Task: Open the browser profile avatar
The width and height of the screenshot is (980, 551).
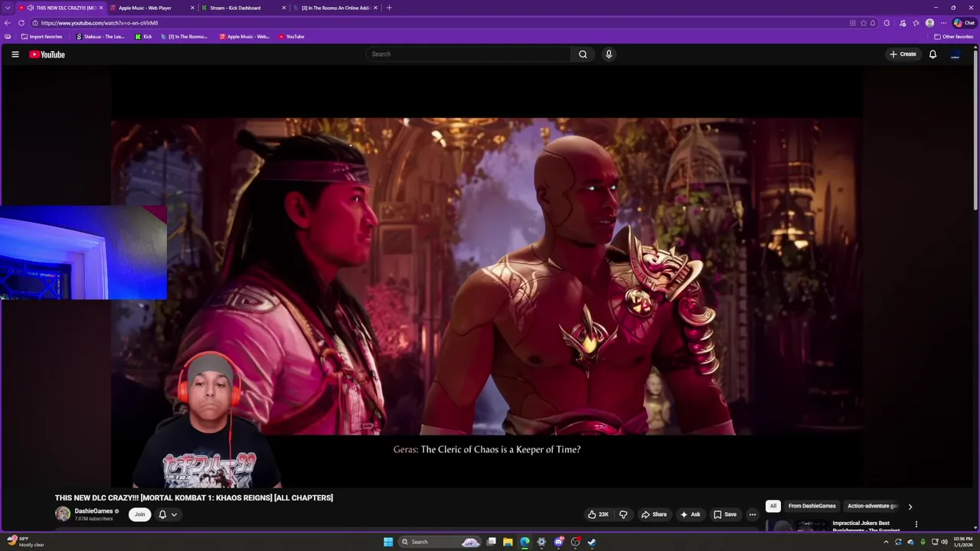Action: 929,23
